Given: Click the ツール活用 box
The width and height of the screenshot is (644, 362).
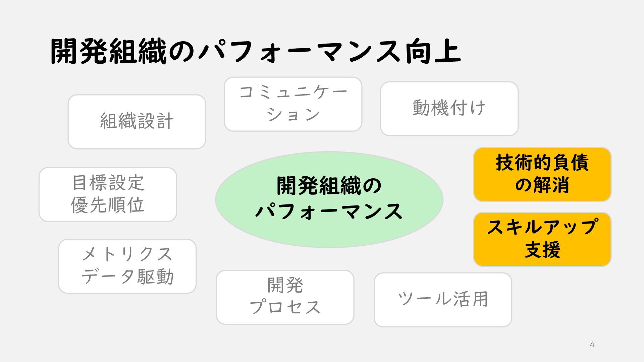Looking at the screenshot, I should (x=443, y=300).
